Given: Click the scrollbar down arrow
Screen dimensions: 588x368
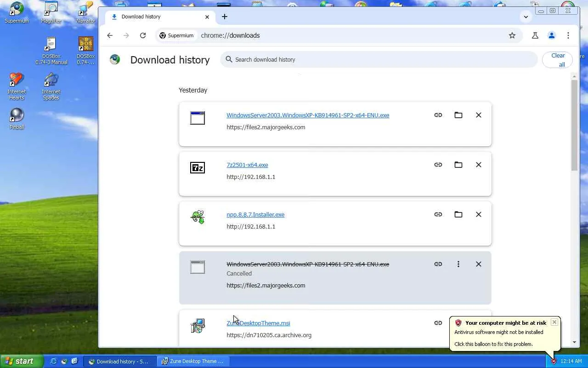Looking at the screenshot, I should tap(575, 342).
